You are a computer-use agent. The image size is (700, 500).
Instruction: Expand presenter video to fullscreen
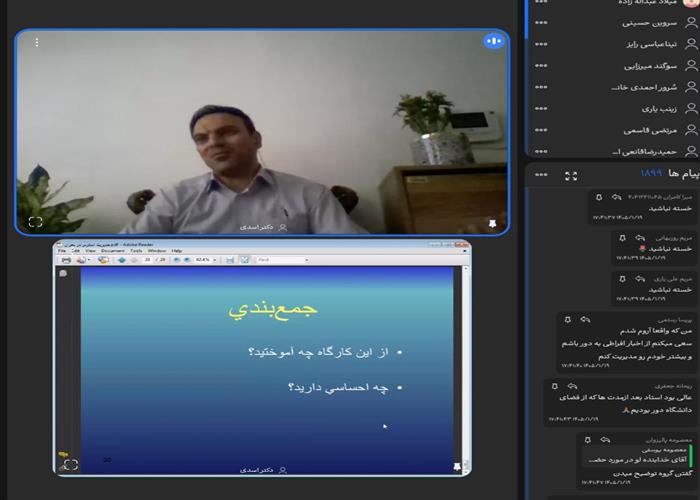35,222
